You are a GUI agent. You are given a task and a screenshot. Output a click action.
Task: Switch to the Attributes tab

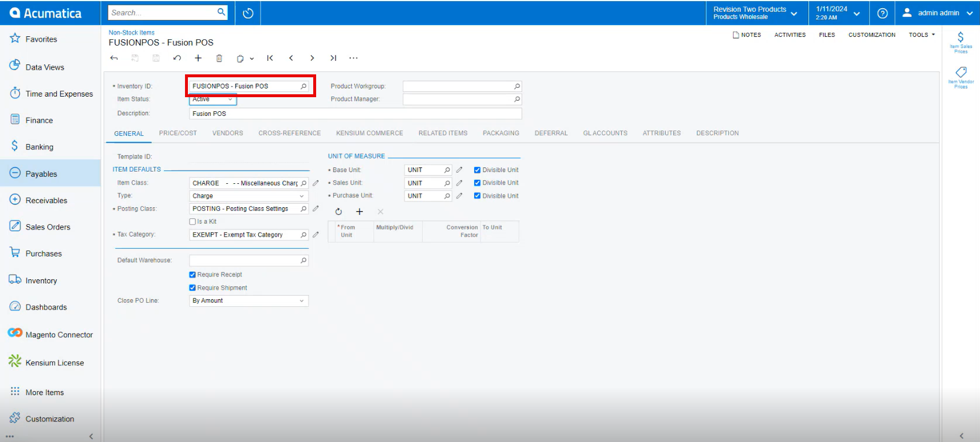click(662, 133)
